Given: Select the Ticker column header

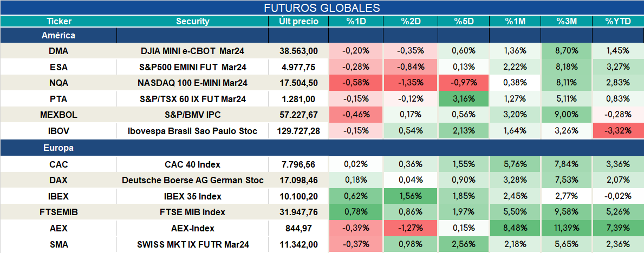Looking at the screenshot, I should 58,22.
